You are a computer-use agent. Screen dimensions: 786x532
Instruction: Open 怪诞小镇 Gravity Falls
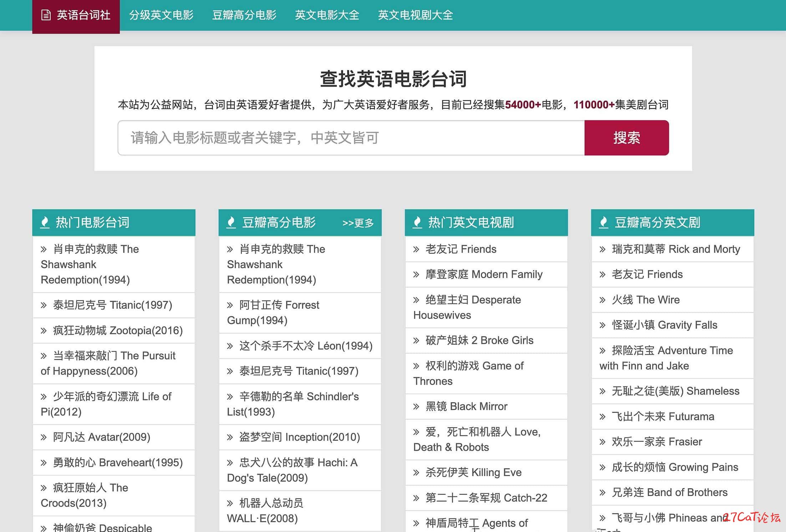click(x=673, y=325)
